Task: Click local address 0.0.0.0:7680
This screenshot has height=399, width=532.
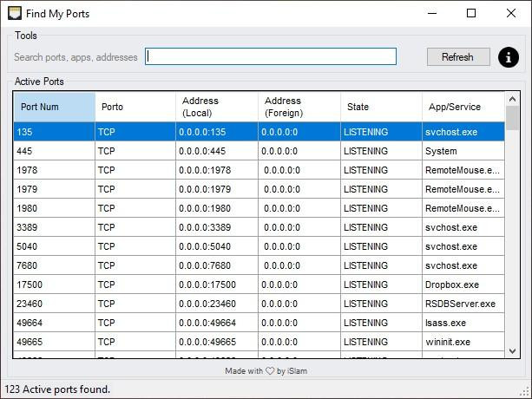Action: click(217, 265)
